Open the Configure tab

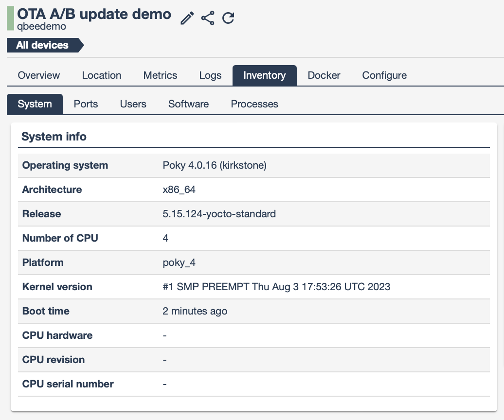tap(384, 75)
